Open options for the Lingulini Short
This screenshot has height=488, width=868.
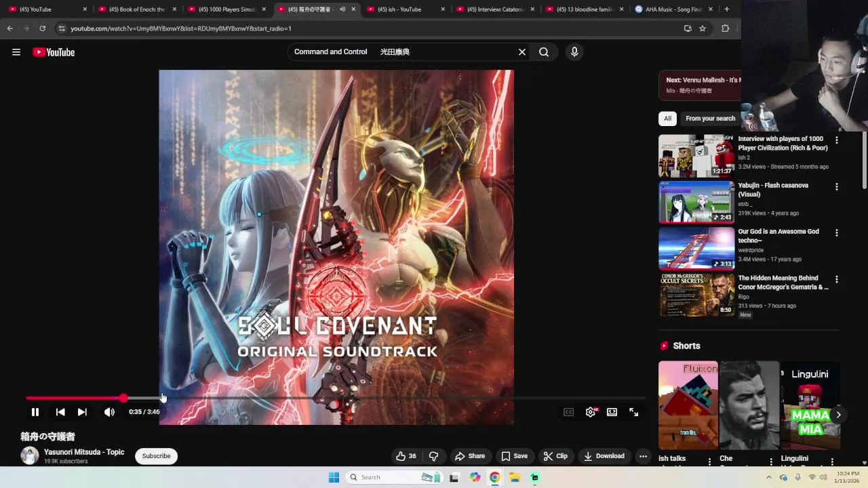coord(831,462)
